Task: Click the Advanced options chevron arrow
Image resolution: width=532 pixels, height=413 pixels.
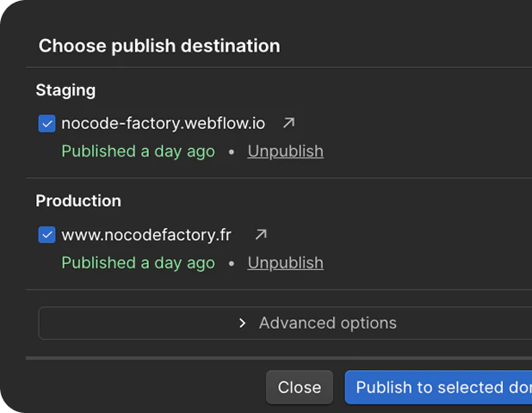Action: (x=242, y=324)
